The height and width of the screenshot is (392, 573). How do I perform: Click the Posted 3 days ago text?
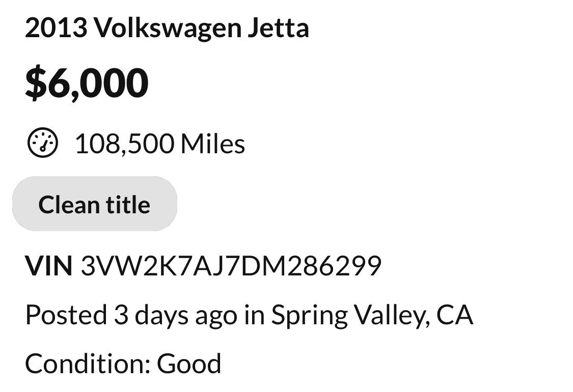point(131,315)
